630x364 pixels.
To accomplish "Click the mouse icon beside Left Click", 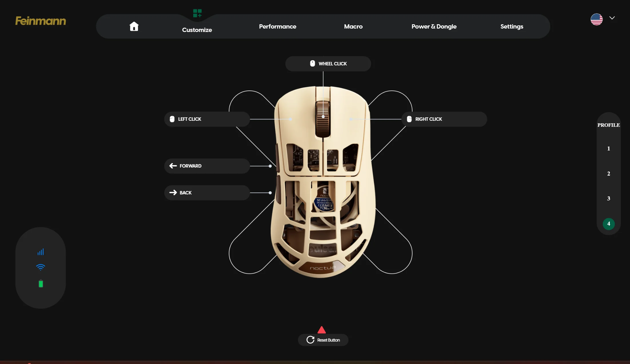I will 172,119.
